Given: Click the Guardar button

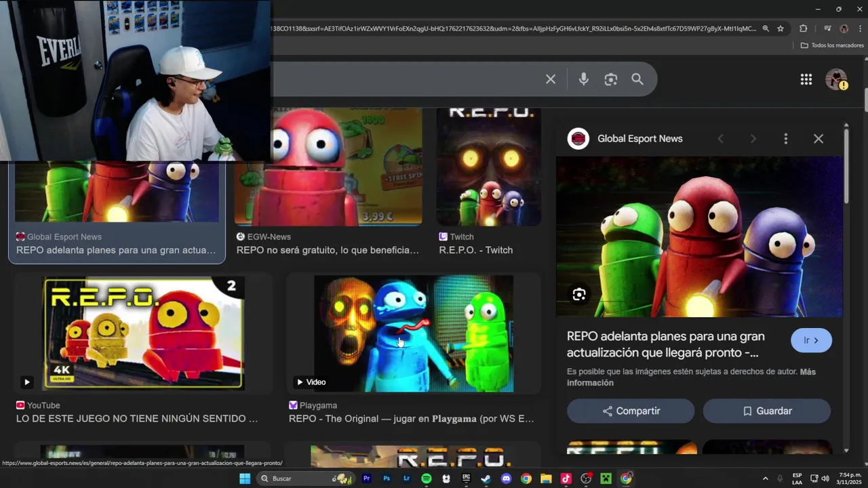Looking at the screenshot, I should (767, 411).
